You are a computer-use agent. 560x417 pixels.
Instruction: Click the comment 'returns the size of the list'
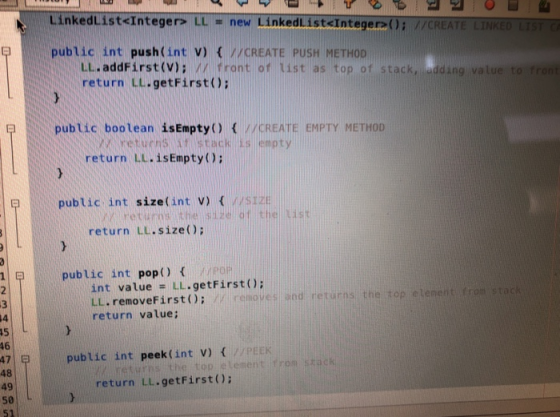point(206,216)
